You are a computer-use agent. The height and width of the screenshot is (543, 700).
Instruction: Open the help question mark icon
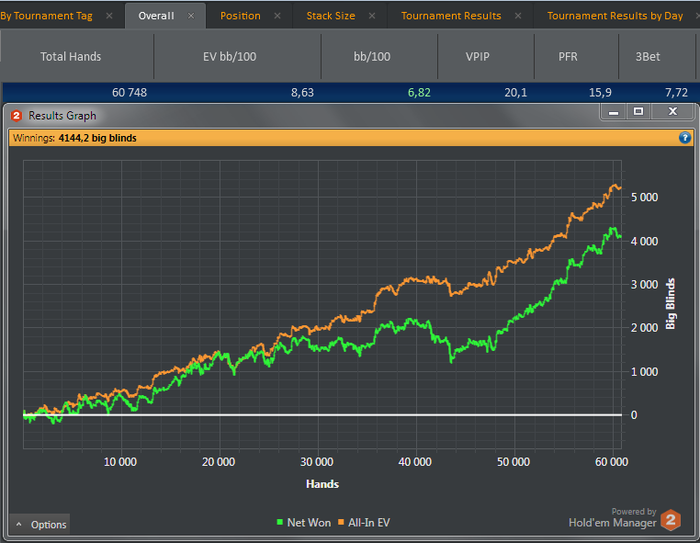point(684,138)
